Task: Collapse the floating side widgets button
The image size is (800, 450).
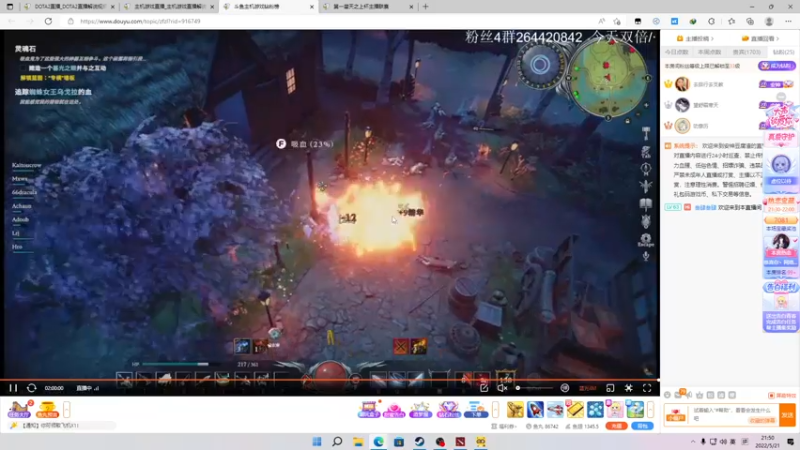Action: tap(781, 96)
